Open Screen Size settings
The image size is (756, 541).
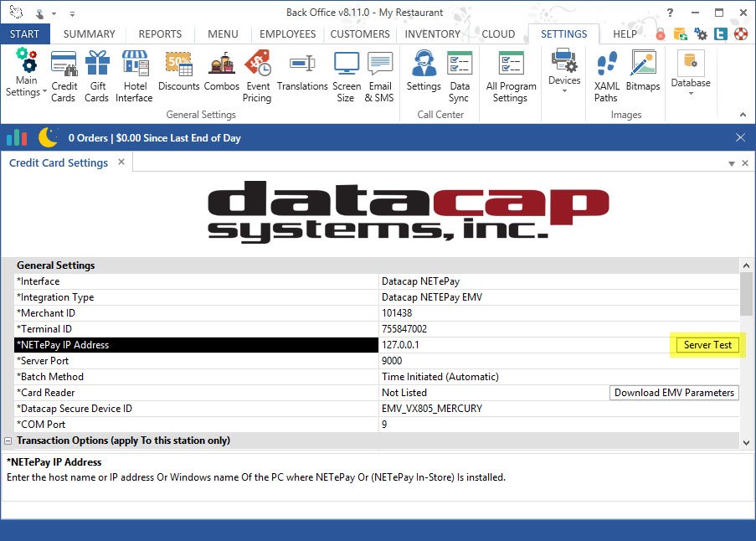click(x=345, y=75)
